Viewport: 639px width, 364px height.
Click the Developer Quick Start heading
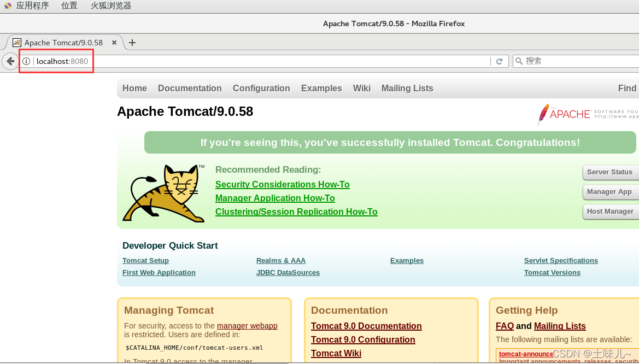(x=170, y=245)
